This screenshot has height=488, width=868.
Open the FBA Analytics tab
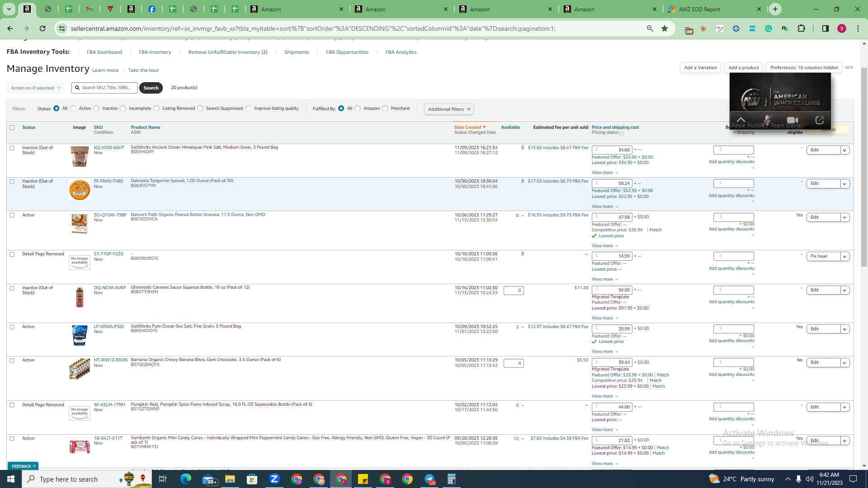click(401, 52)
